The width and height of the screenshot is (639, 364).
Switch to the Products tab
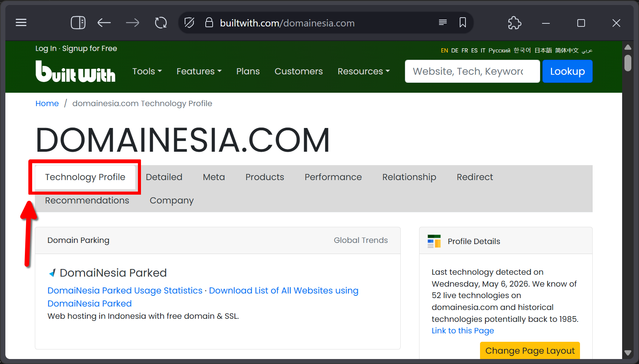pos(265,177)
